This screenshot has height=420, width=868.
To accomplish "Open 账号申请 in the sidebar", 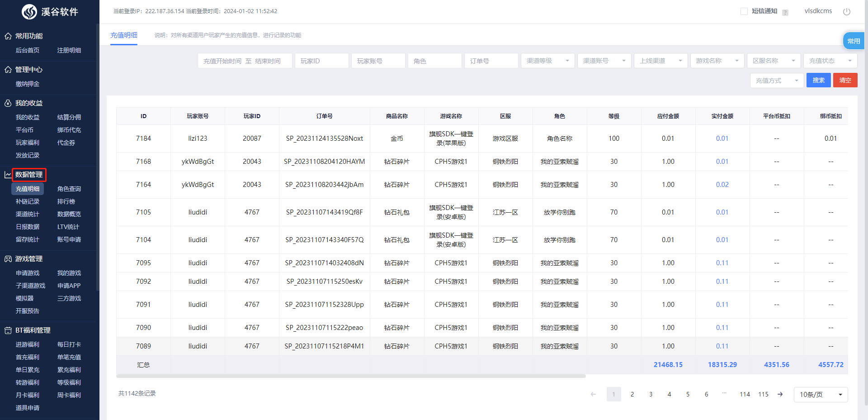I will coord(69,240).
